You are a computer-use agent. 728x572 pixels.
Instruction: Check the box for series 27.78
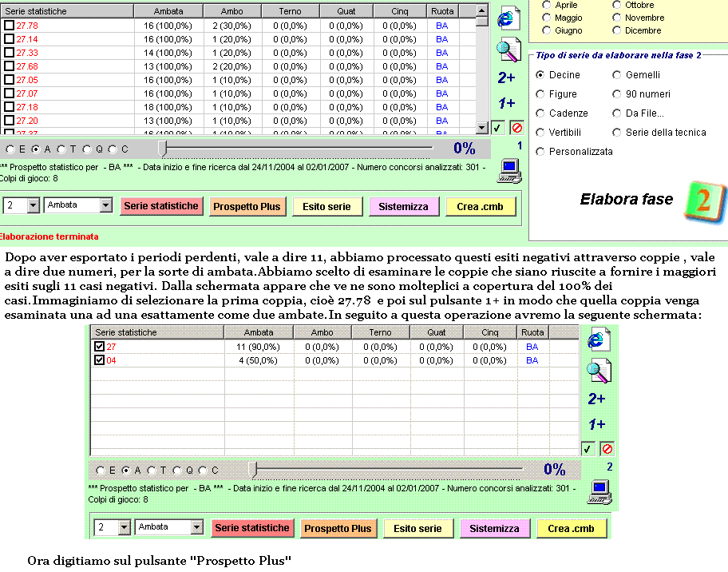coord(9,25)
